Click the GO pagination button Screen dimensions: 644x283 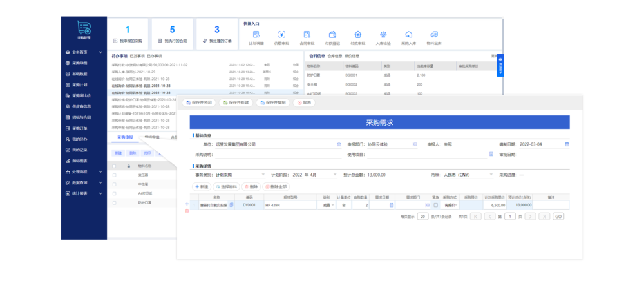tap(558, 217)
